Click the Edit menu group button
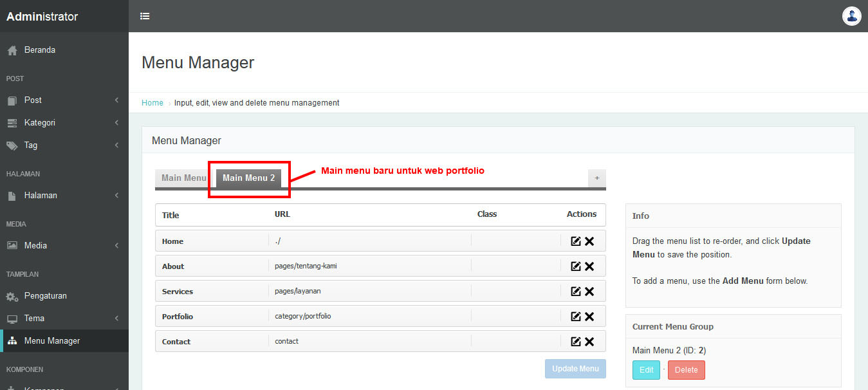 point(646,370)
